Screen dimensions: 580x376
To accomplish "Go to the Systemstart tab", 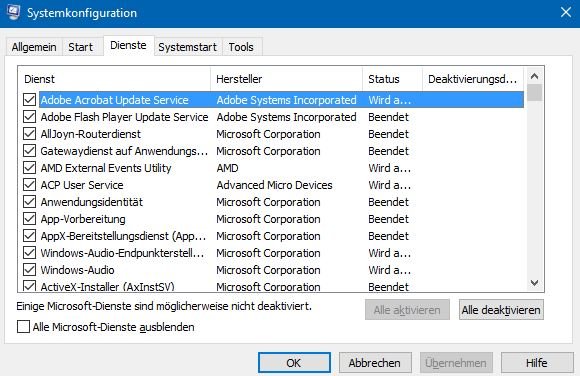I will tap(188, 47).
